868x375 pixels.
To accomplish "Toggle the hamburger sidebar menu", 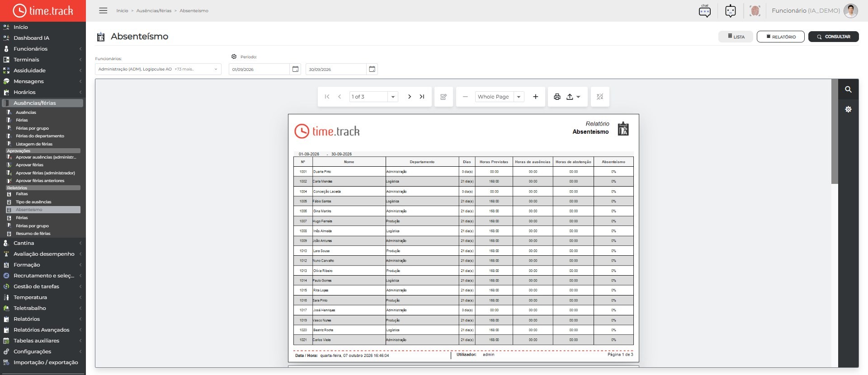I will [x=103, y=10].
